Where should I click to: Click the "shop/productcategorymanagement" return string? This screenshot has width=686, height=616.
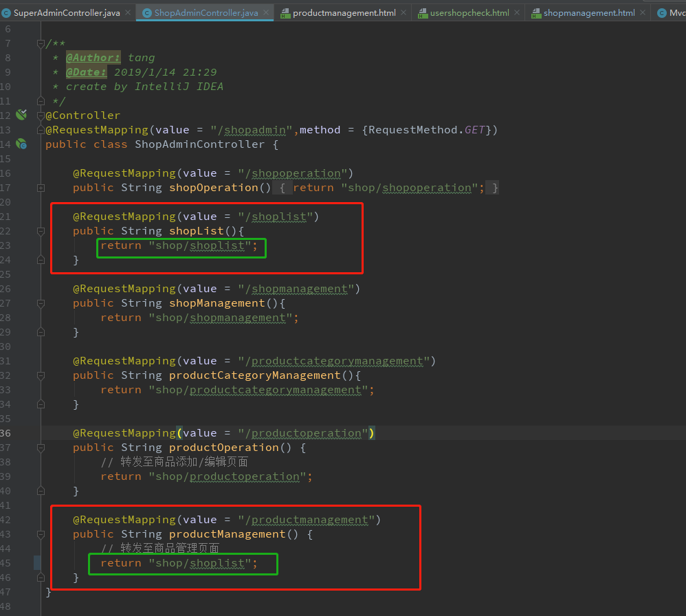tap(258, 390)
